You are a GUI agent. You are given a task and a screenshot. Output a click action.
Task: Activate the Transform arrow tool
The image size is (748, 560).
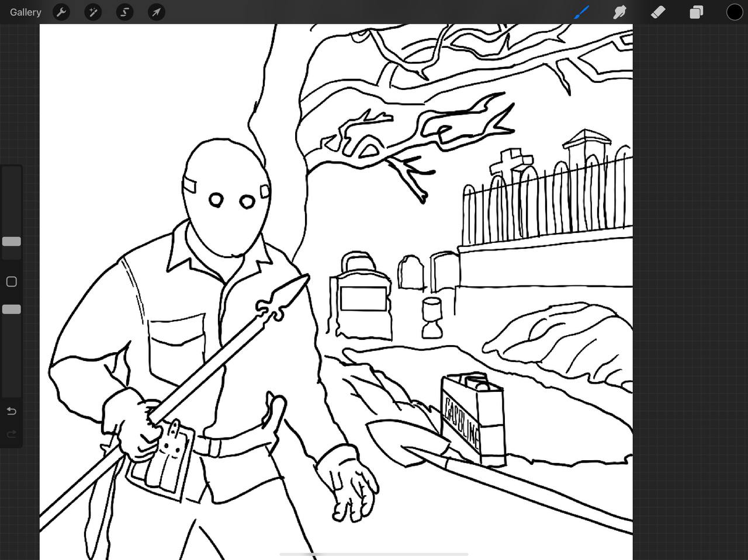pyautogui.click(x=156, y=12)
